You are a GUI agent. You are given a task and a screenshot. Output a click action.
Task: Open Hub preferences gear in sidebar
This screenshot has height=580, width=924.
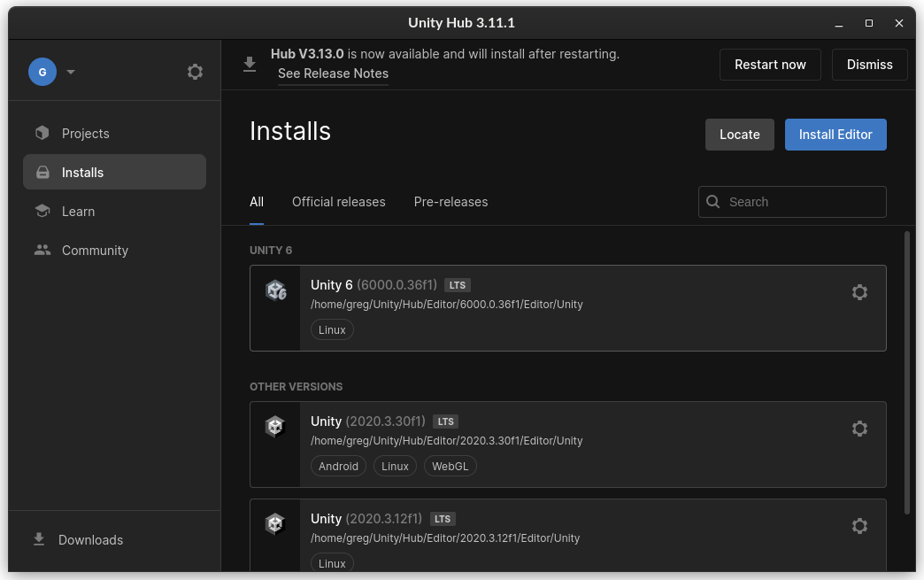coord(195,72)
